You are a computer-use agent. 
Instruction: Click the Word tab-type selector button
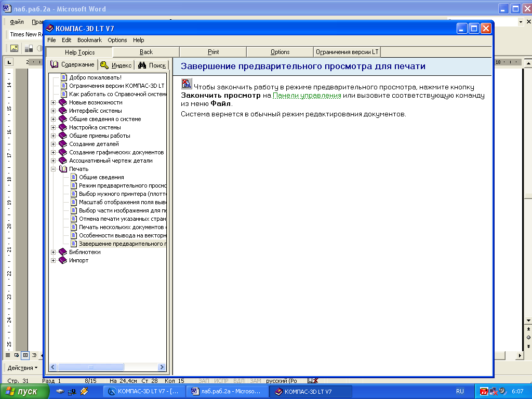click(9, 62)
